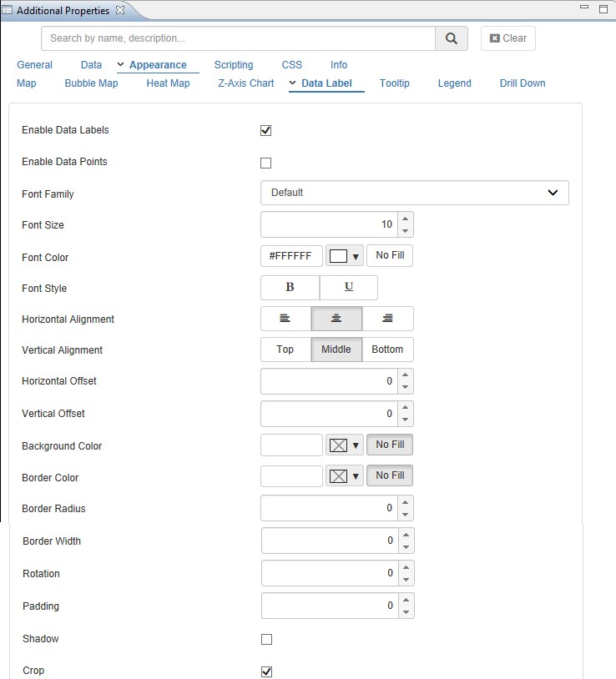Click the magnifier search icon button
The height and width of the screenshot is (679, 616).
pos(451,38)
